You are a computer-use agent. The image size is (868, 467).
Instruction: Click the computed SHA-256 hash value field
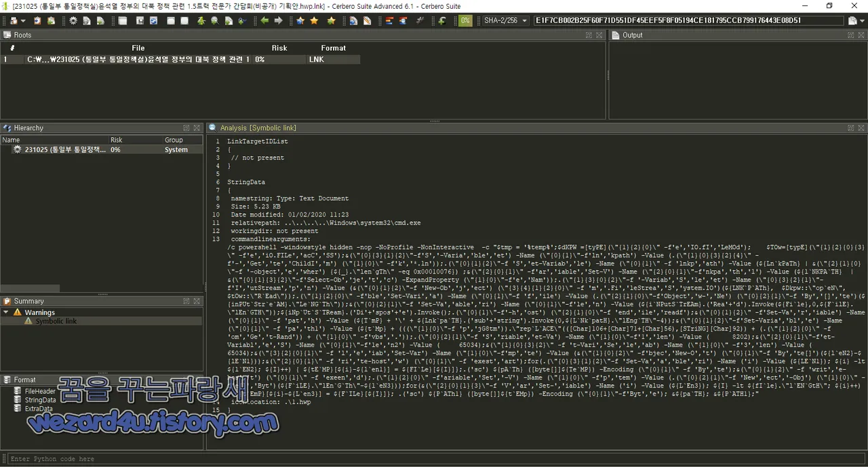tap(689, 20)
